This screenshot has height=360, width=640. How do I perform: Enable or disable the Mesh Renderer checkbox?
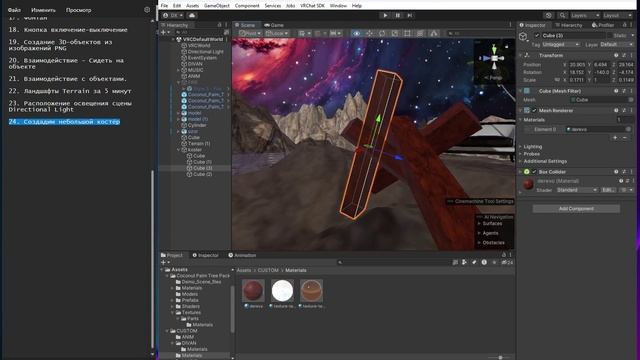click(x=534, y=110)
